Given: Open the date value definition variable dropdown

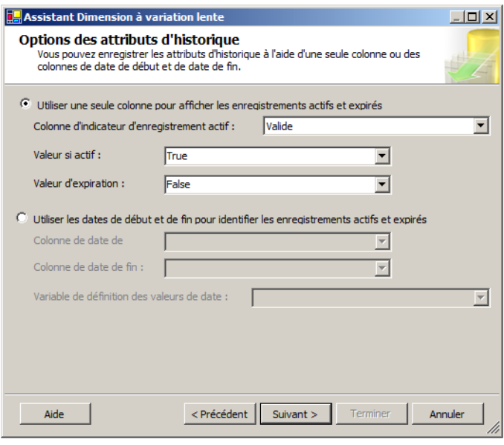Looking at the screenshot, I should tap(370, 298).
